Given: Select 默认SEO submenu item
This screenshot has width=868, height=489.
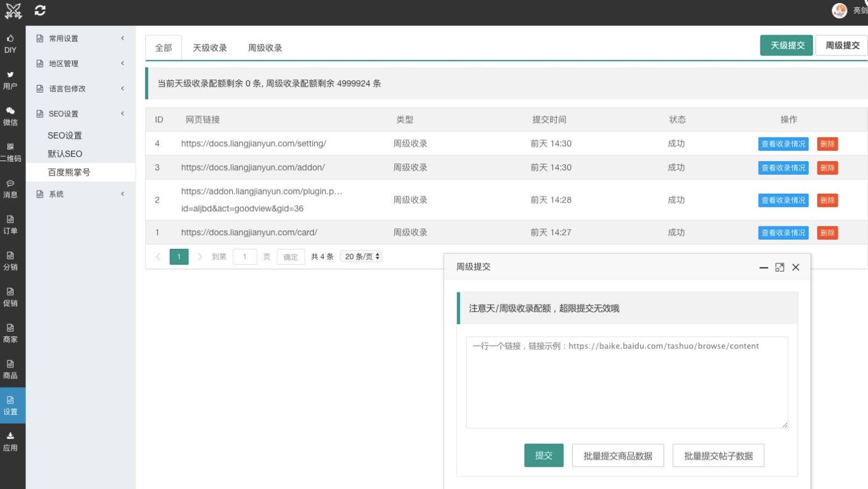Looking at the screenshot, I should pos(65,154).
